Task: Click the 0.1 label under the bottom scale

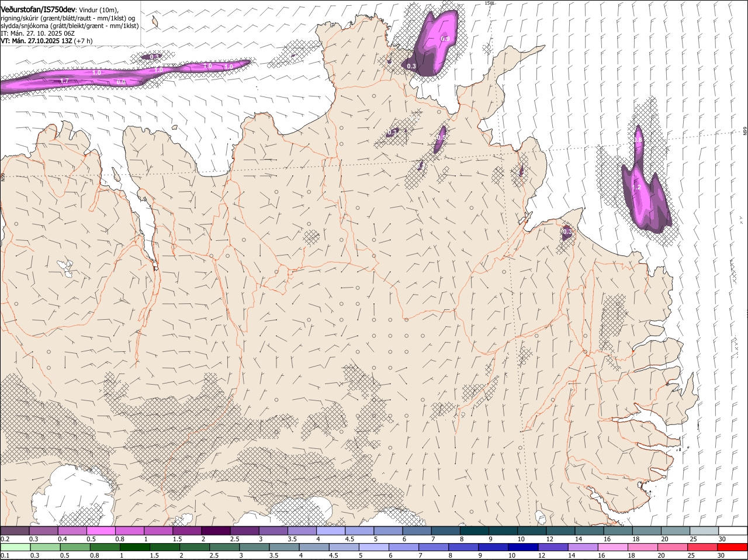Action: point(5,555)
